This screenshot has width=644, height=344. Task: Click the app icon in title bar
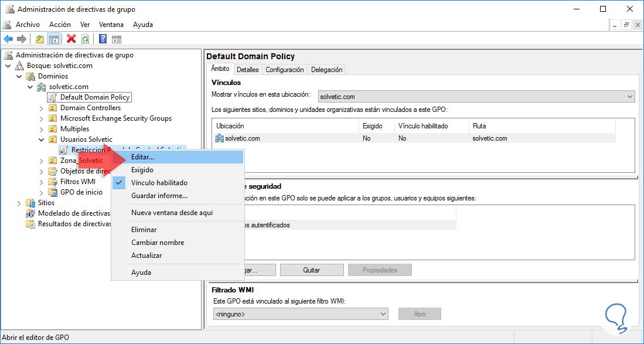(x=10, y=9)
